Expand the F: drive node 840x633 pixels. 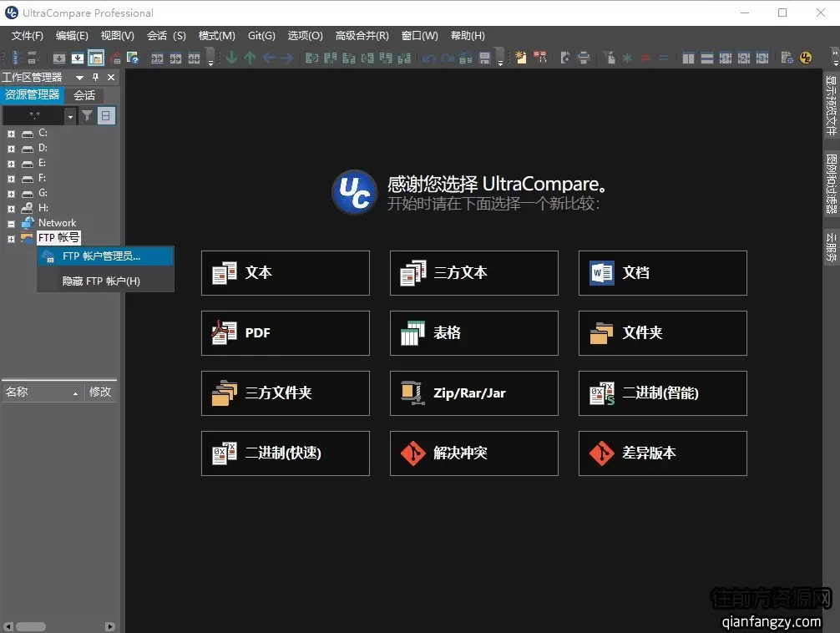(x=11, y=179)
